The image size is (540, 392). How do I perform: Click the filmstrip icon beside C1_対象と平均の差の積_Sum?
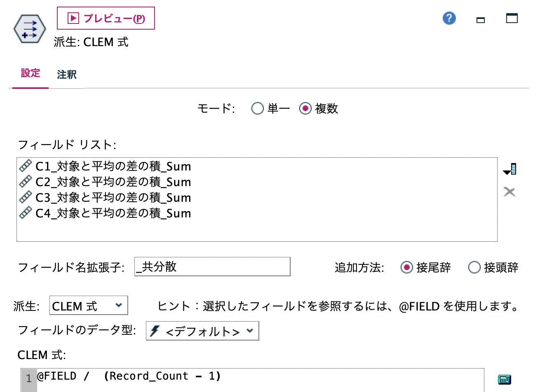[x=26, y=166]
